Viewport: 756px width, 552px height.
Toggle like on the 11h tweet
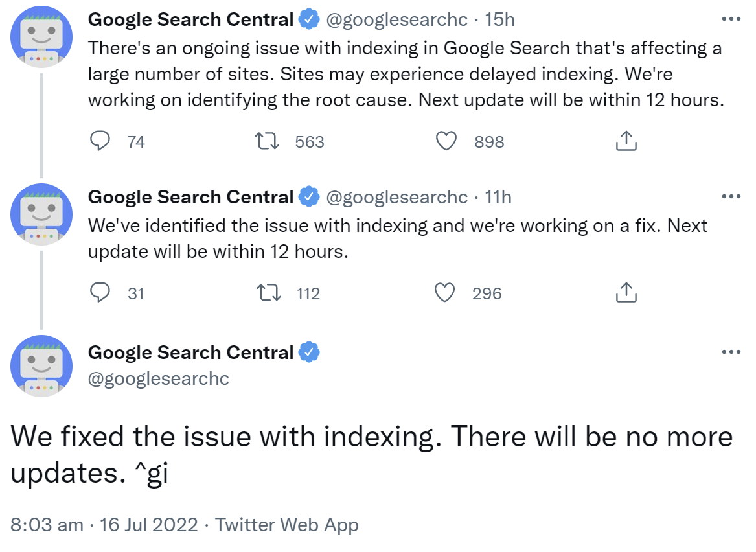point(446,293)
